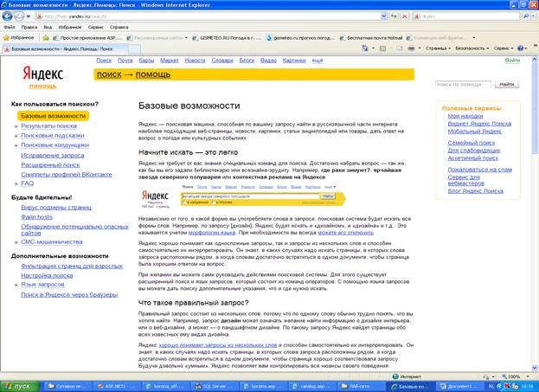The width and height of the screenshot is (539, 392).
Task: Open «Расширенный поиск» sidebar link
Action: [50, 165]
